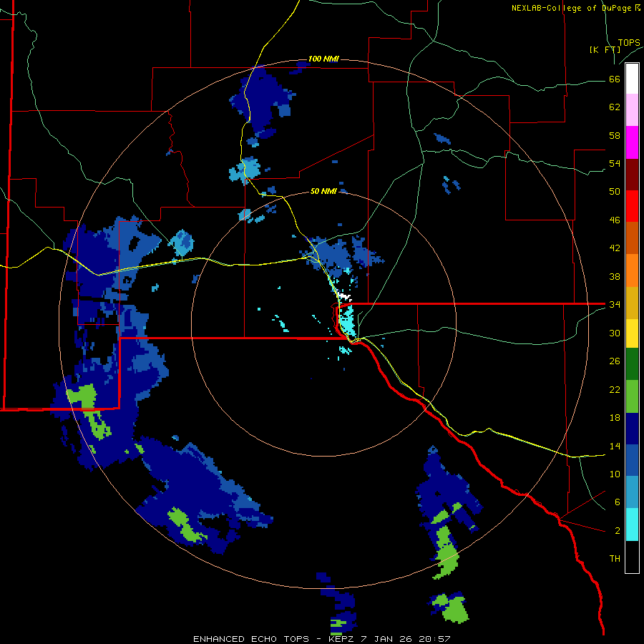Click the 26 value on the legend
The width and height of the screenshot is (644, 644).
point(615,361)
